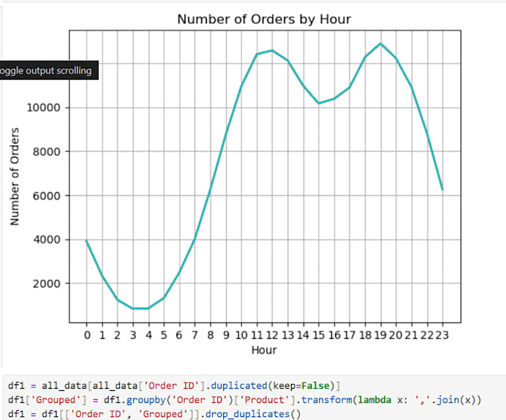
Task: Click the y-axis tick label 6000
Action: [46, 196]
